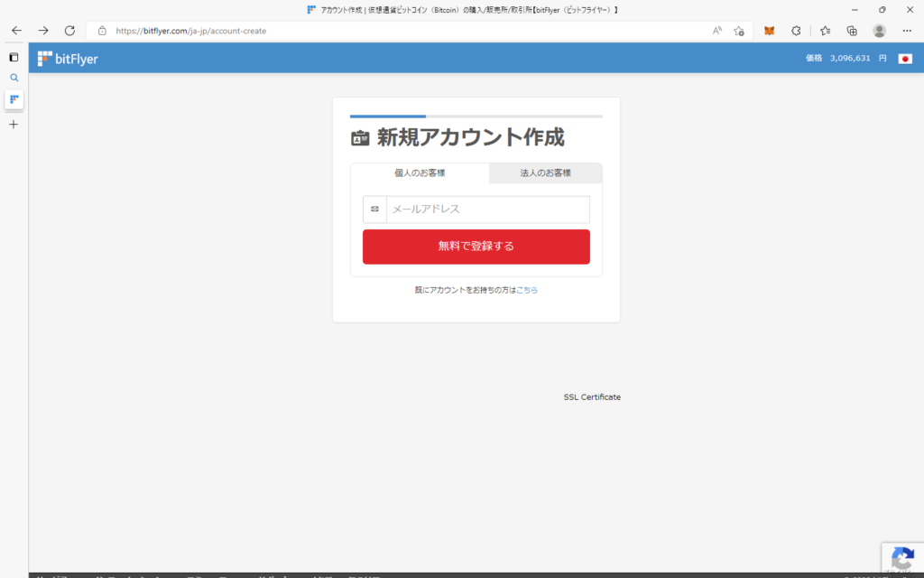Click the site lock security icon
The width and height of the screenshot is (924, 578).
[x=102, y=31]
